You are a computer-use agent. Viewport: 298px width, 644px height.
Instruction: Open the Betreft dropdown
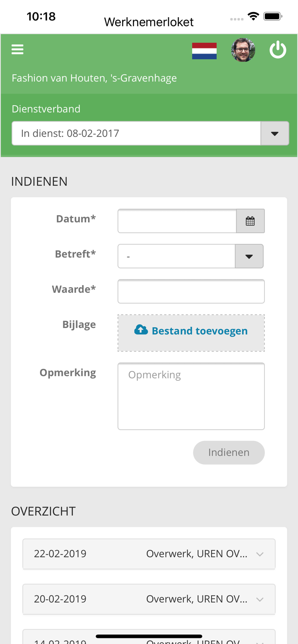tap(249, 256)
